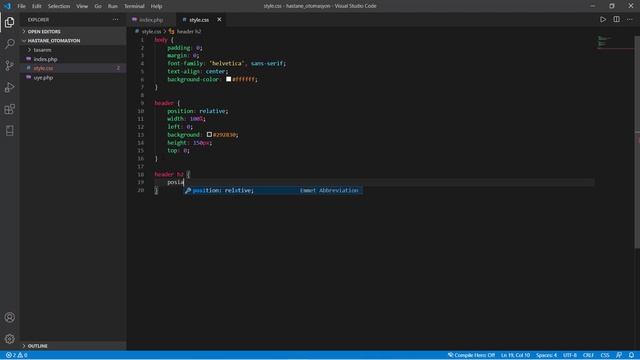Screen dimensions: 640x360
Task: Open the Explorer view in activity bar
Action: click(x=9, y=22)
